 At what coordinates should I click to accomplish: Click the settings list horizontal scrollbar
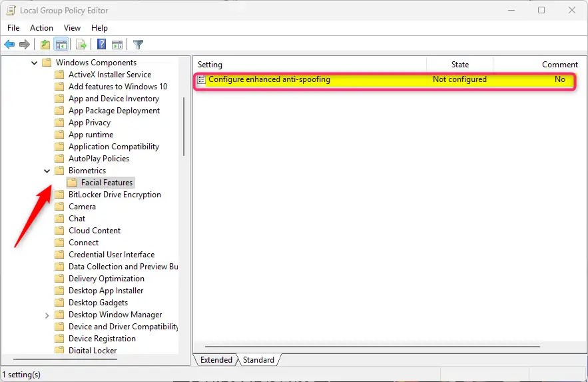[x=372, y=347]
